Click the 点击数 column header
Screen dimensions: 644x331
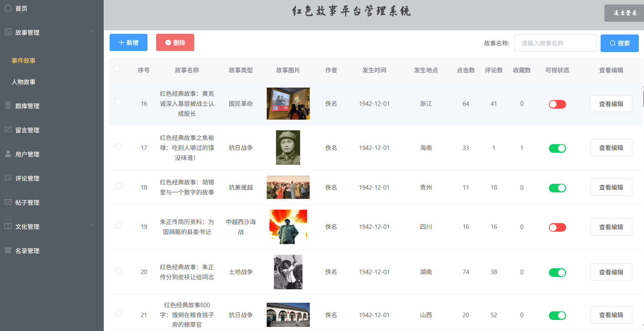466,70
